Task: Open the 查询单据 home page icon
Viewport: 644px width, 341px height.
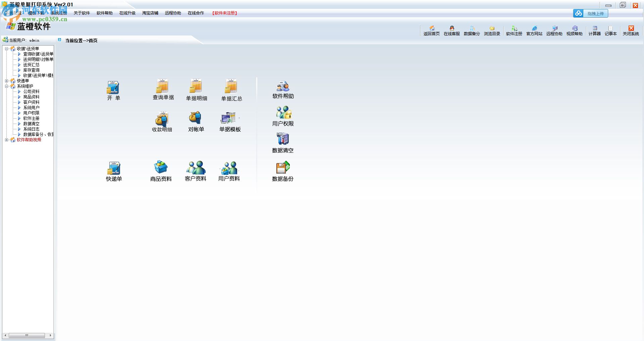Action: pos(163,90)
